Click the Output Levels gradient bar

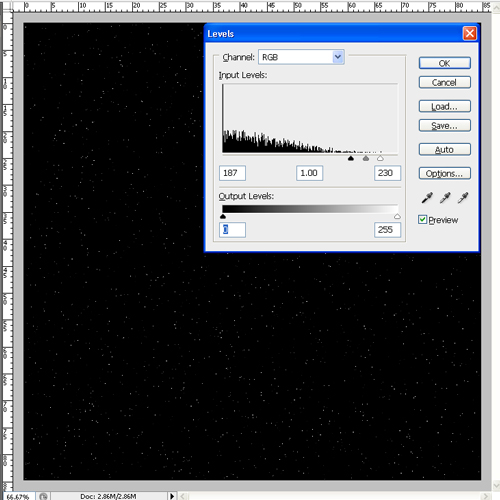(x=310, y=209)
